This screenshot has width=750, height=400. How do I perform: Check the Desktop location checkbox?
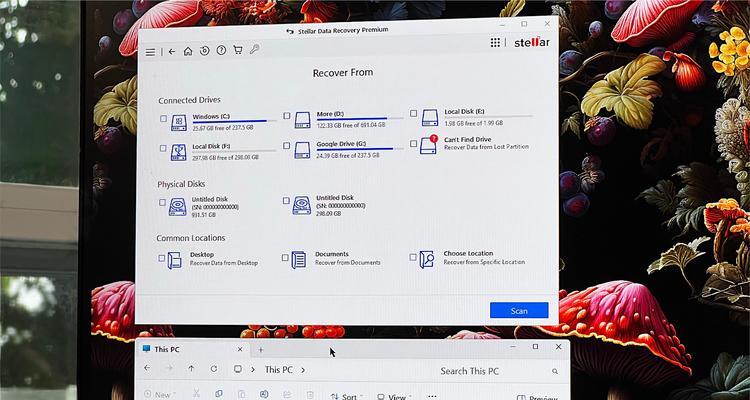162,258
